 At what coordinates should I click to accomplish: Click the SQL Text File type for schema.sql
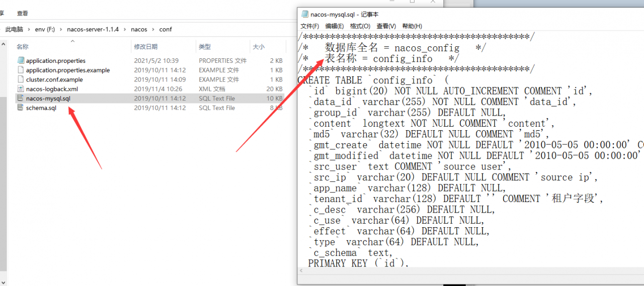point(216,108)
